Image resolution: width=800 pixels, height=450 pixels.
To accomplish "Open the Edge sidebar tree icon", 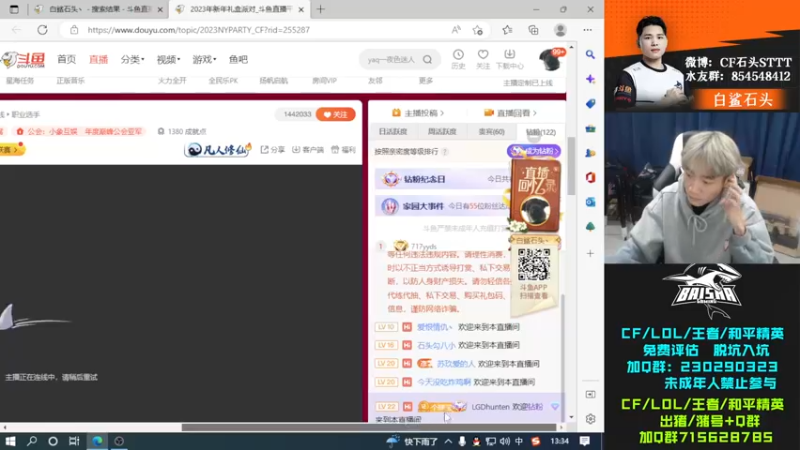I will point(590,227).
